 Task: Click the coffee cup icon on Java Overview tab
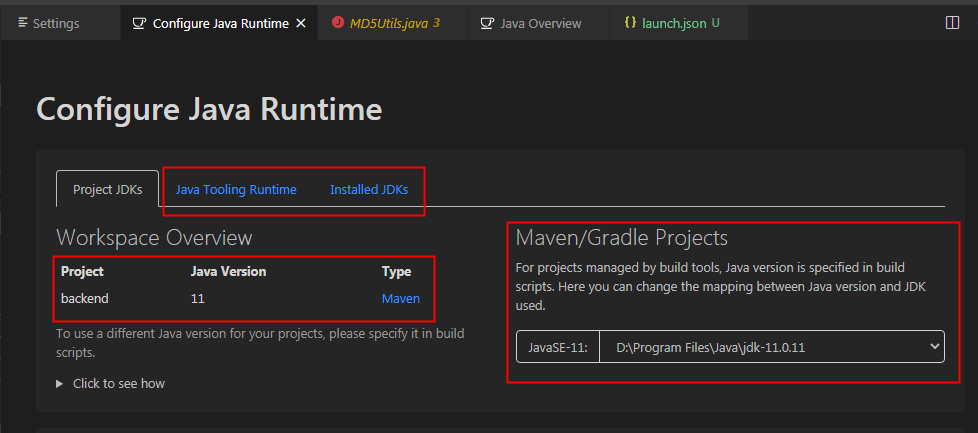(x=487, y=23)
